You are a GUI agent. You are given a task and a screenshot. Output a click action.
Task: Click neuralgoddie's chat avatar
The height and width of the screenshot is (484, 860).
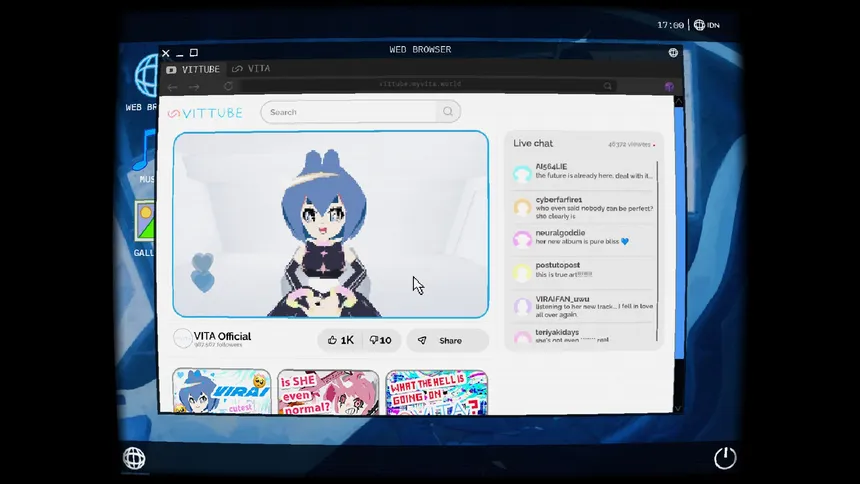pos(522,239)
